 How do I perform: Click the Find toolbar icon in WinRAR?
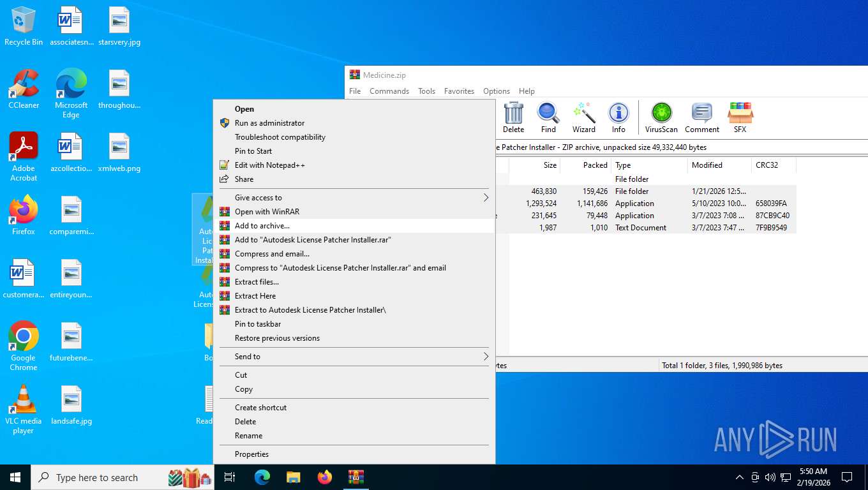(548, 117)
